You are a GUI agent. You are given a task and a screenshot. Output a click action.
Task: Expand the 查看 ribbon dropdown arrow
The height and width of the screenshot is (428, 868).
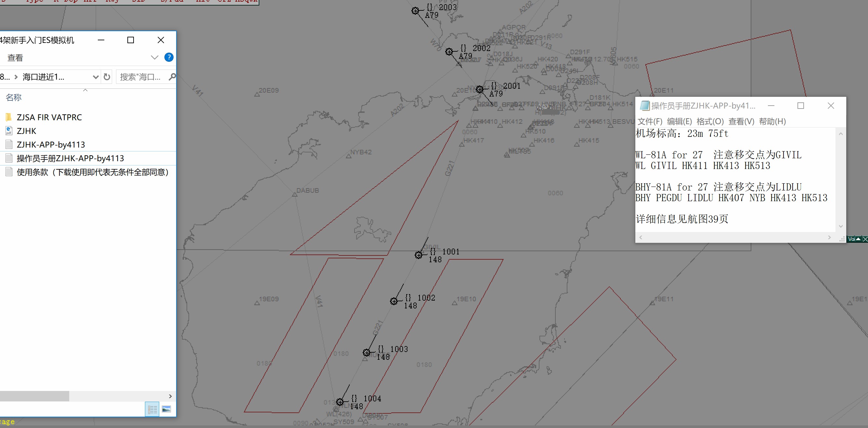pos(154,57)
